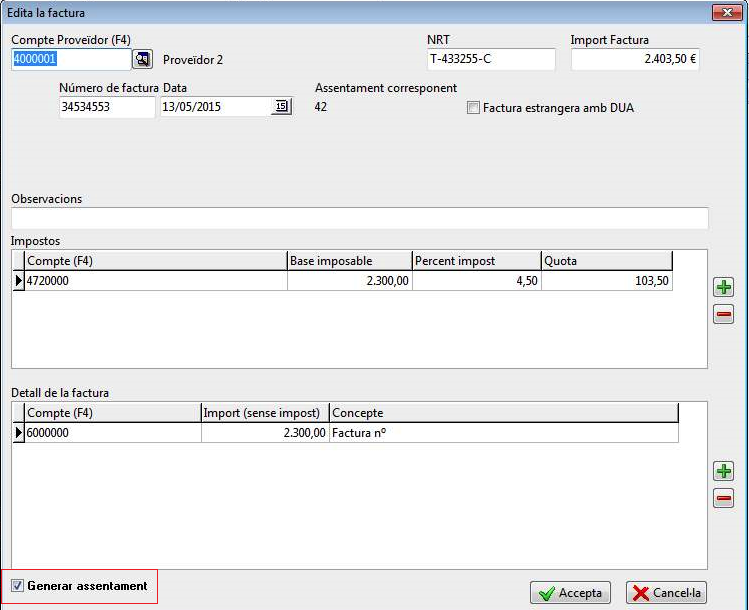Click the Import Factura field 2.403,50 €
The width and height of the screenshot is (749, 610).
click(635, 59)
